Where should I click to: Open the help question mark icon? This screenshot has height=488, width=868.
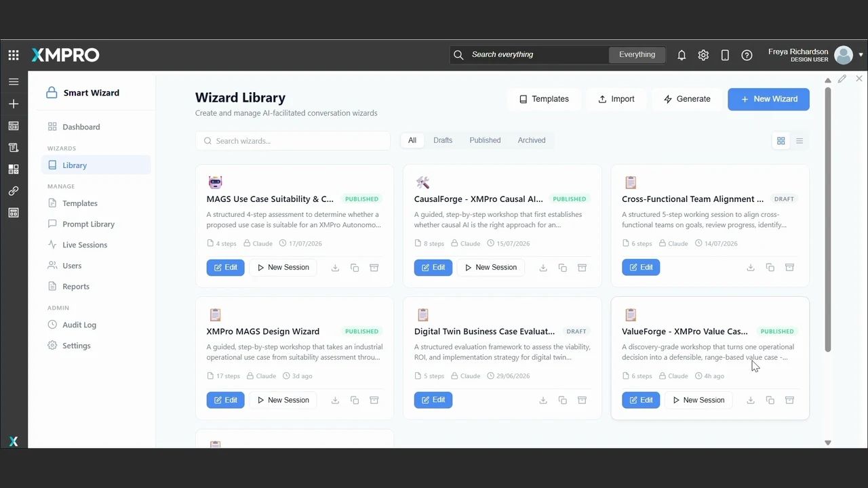[x=747, y=55]
